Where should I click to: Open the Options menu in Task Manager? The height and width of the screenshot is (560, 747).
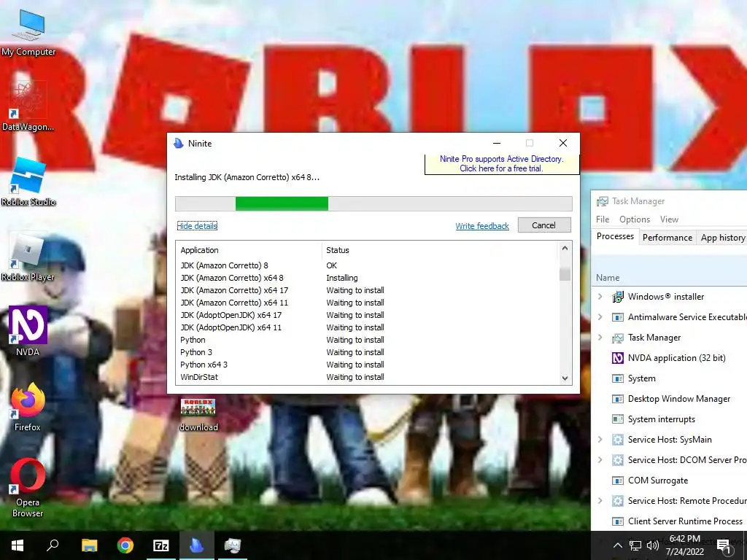pos(635,219)
